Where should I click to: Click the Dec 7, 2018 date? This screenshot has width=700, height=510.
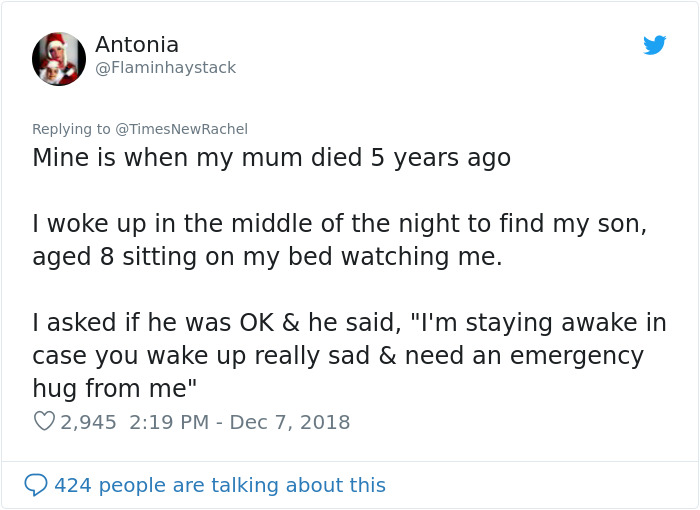coord(290,422)
